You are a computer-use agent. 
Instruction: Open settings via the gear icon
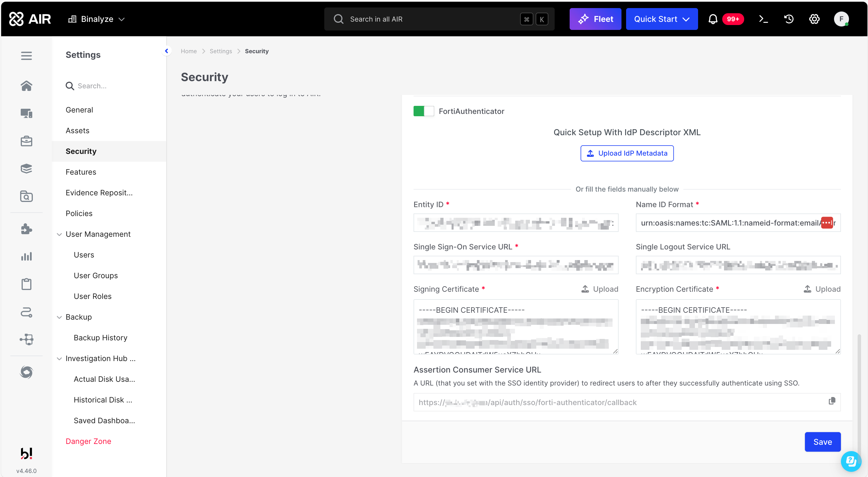pyautogui.click(x=814, y=19)
